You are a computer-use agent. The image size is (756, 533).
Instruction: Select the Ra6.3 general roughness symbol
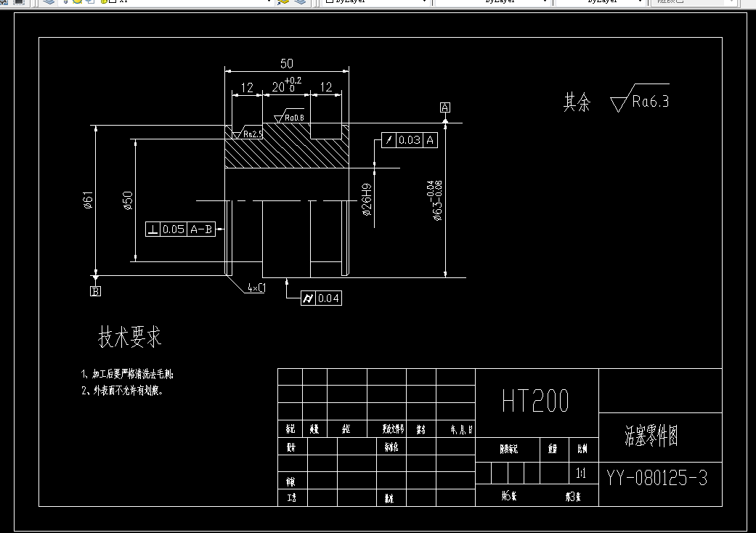click(640, 98)
